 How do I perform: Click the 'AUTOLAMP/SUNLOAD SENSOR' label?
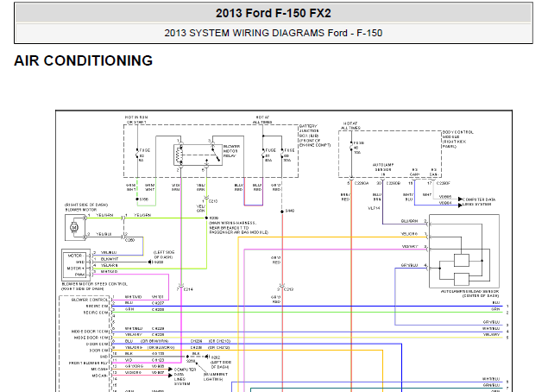[x=469, y=294]
